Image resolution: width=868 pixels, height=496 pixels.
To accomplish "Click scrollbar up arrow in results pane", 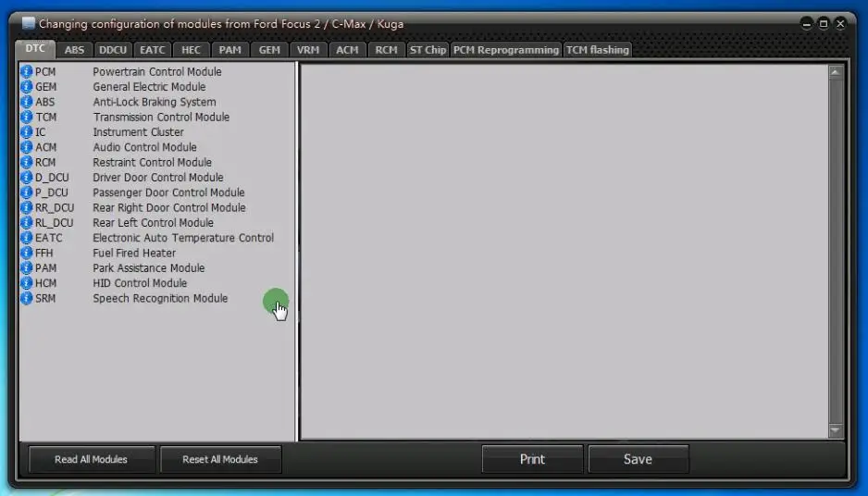I will point(836,71).
